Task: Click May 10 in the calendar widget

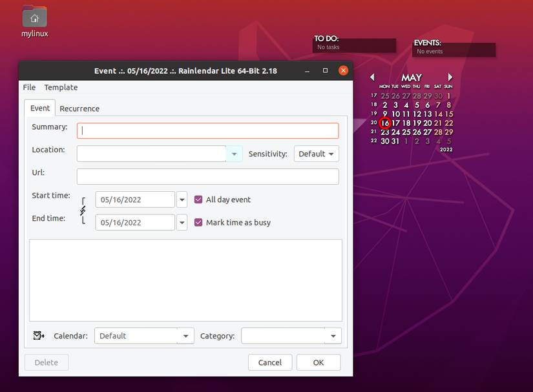Action: 395,114
